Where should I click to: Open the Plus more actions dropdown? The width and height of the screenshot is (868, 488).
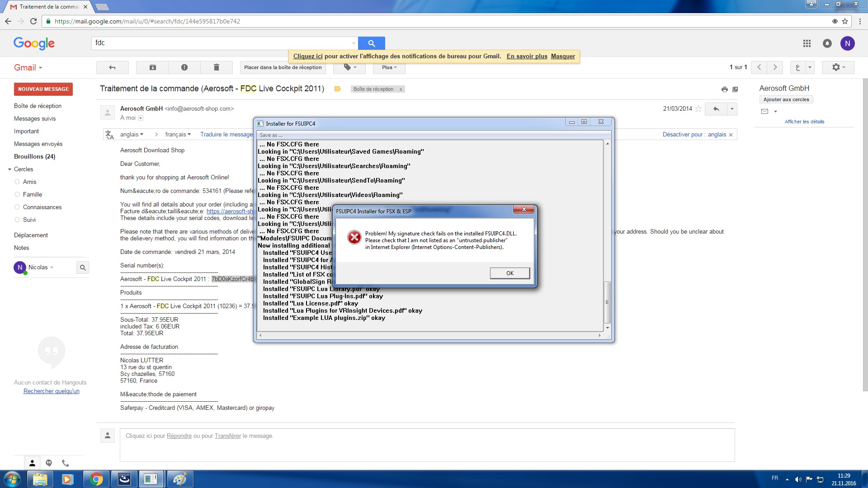[x=389, y=67]
